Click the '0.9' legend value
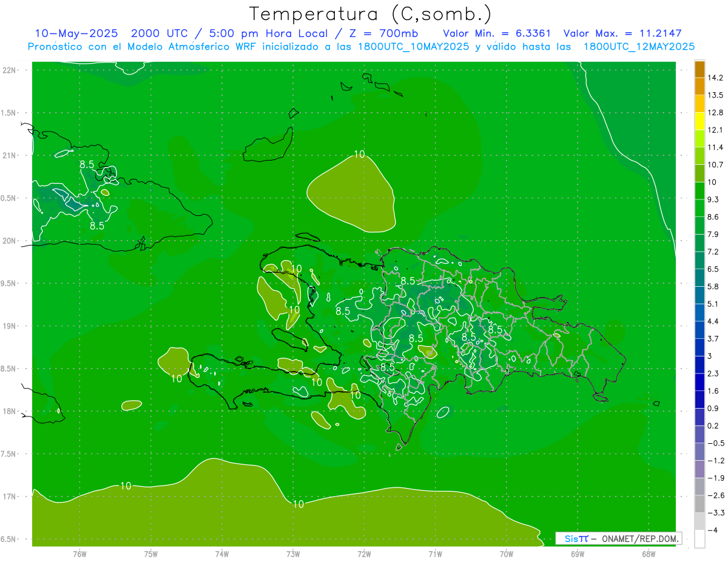The width and height of the screenshot is (728, 562). click(714, 408)
